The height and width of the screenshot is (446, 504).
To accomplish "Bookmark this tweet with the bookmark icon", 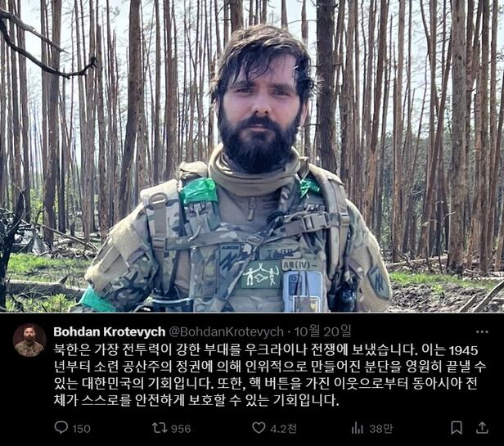I will (457, 428).
